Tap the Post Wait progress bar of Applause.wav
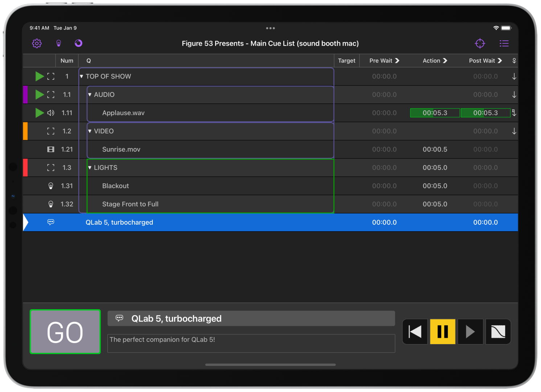The width and height of the screenshot is (541, 392). [x=485, y=113]
